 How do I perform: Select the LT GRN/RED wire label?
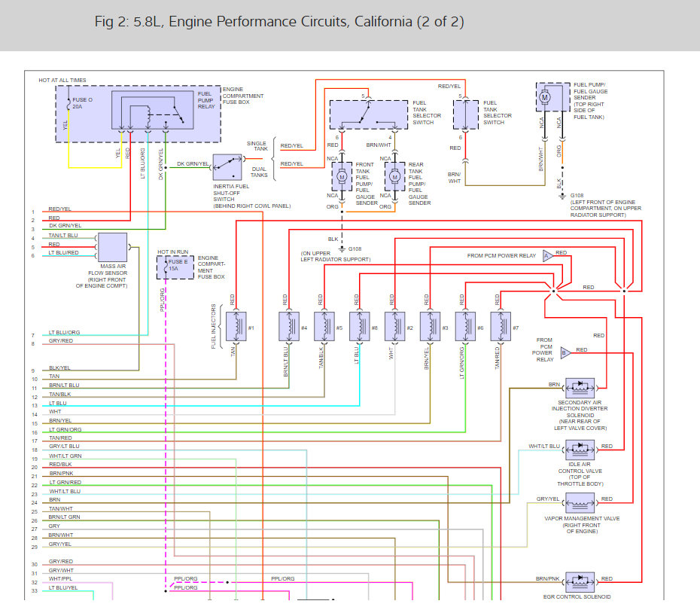pos(65,483)
